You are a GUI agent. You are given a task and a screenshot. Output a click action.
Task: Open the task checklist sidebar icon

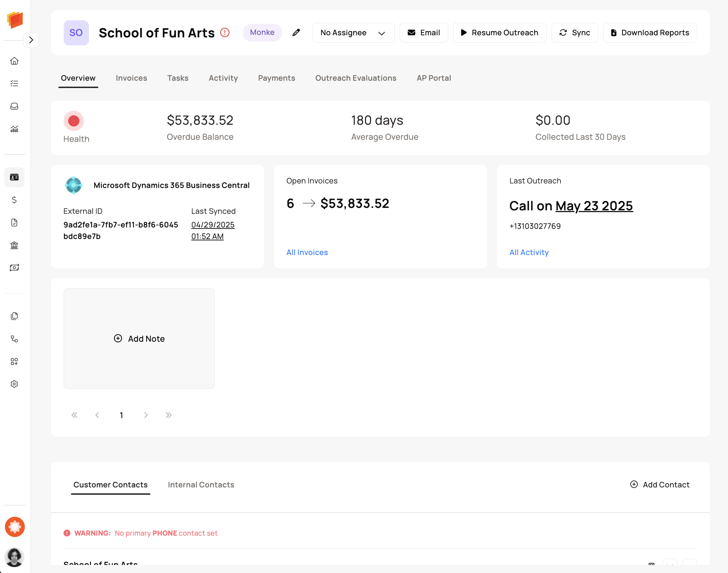click(x=14, y=84)
